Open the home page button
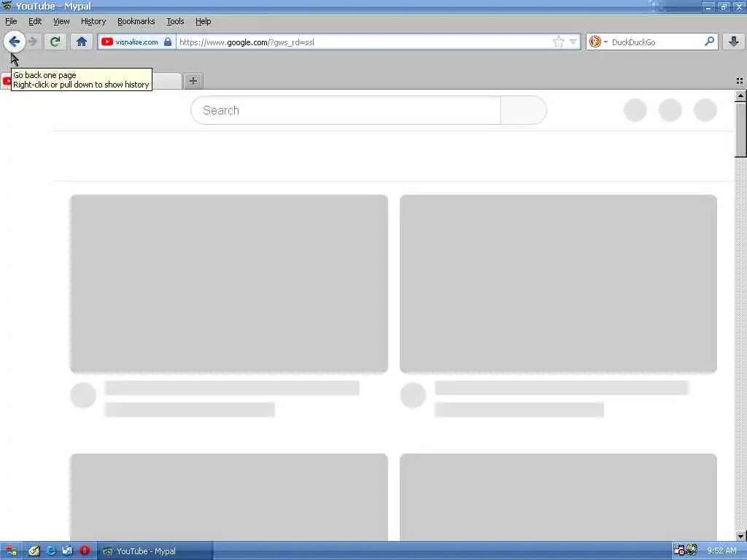The width and height of the screenshot is (747, 560). (82, 42)
